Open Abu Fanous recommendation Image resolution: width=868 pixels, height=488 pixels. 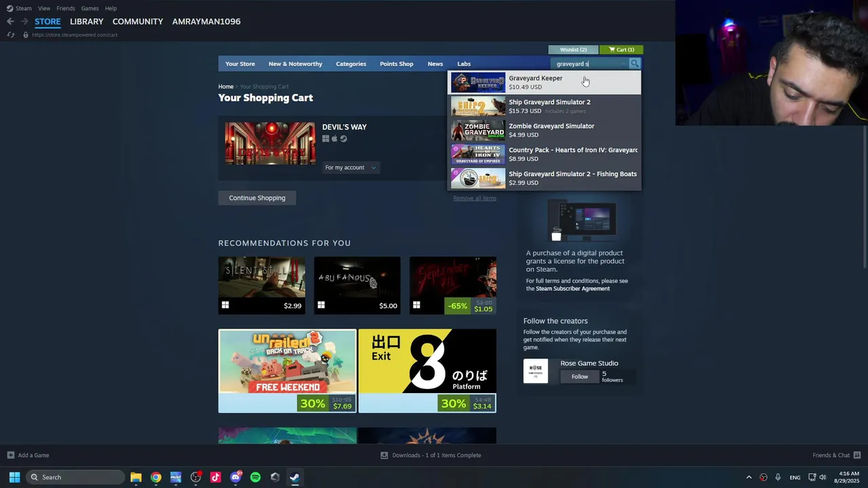pos(357,285)
